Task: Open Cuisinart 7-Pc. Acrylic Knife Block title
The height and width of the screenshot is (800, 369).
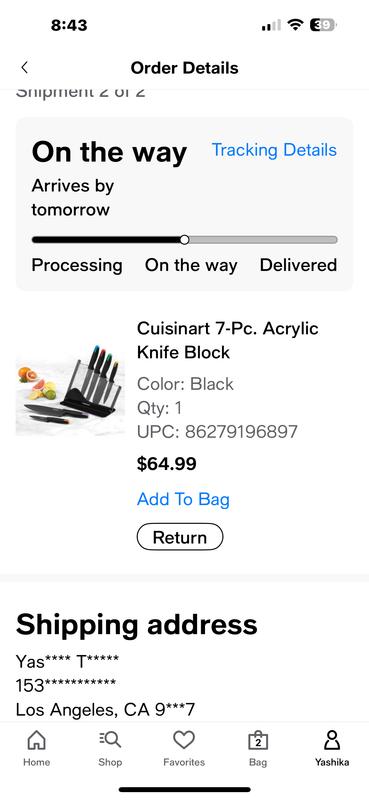Action: click(227, 340)
